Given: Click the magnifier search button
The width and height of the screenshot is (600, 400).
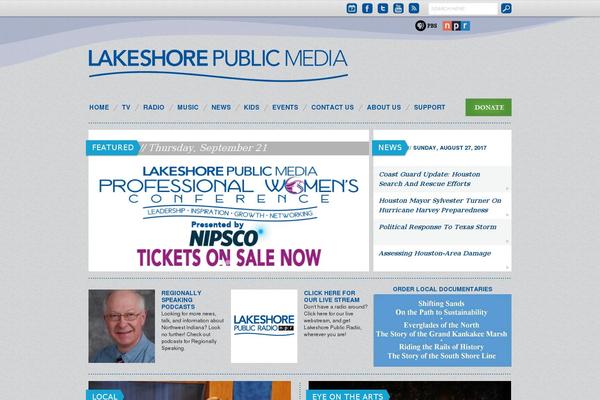Looking at the screenshot, I should point(506,8).
